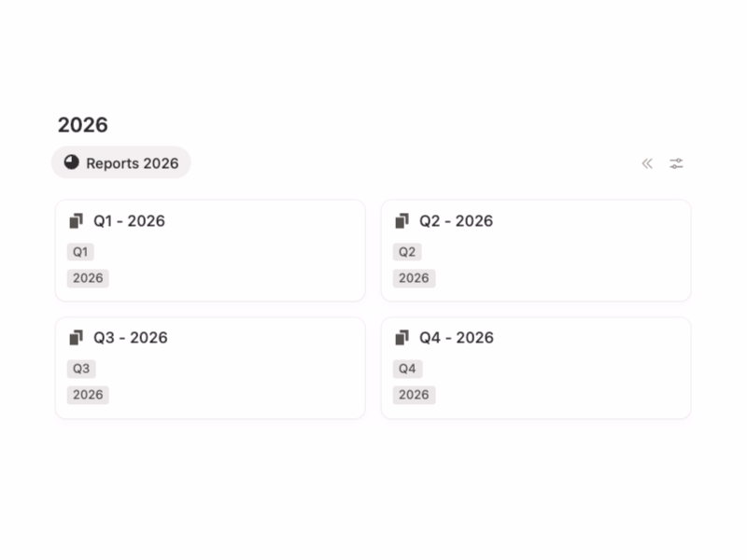Click the Q2 tag on second card
The image size is (747, 560).
(x=407, y=252)
